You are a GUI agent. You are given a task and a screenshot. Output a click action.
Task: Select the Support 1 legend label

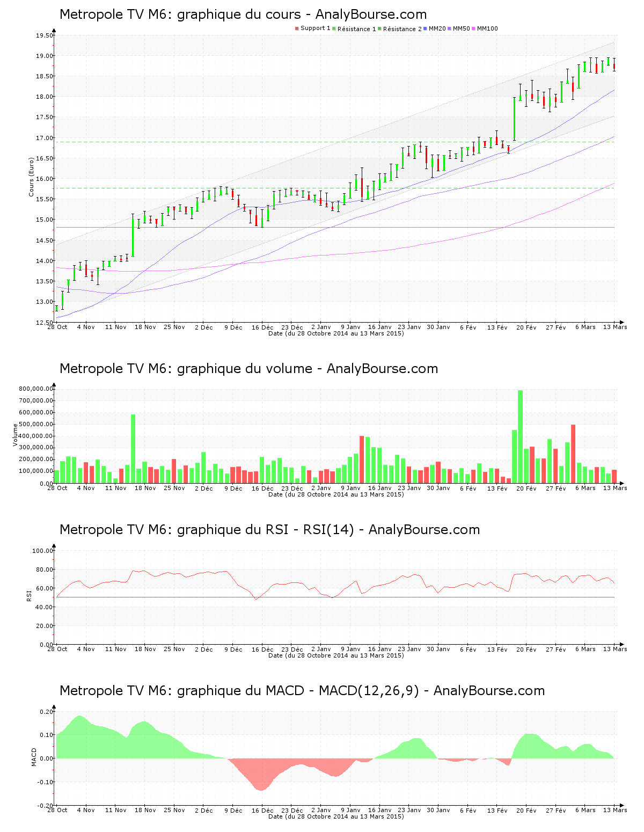(316, 28)
